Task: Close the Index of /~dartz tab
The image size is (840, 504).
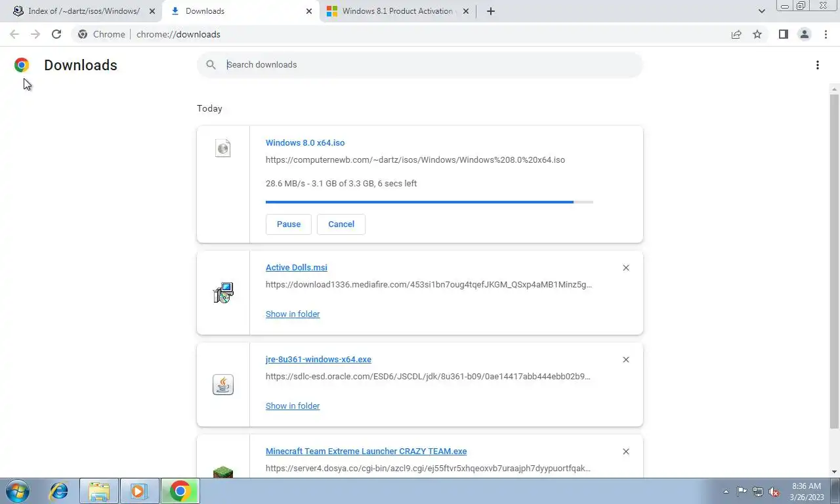Action: (152, 11)
